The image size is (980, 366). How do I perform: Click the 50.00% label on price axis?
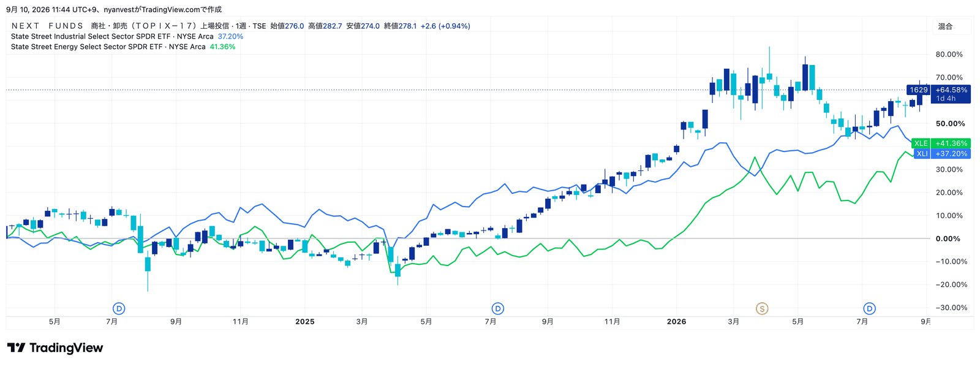click(x=950, y=124)
